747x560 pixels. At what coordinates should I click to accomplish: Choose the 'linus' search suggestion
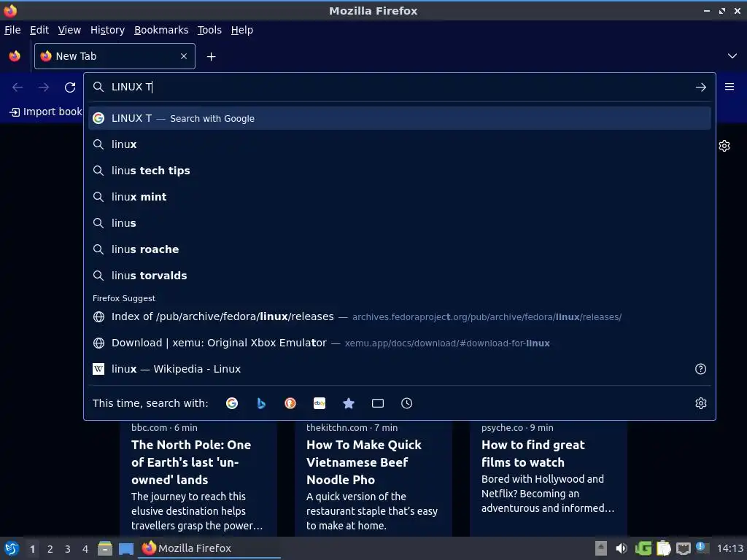pos(399,223)
